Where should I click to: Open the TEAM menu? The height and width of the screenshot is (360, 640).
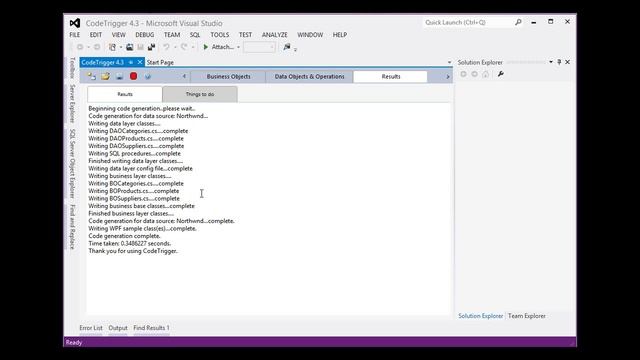pos(172,35)
